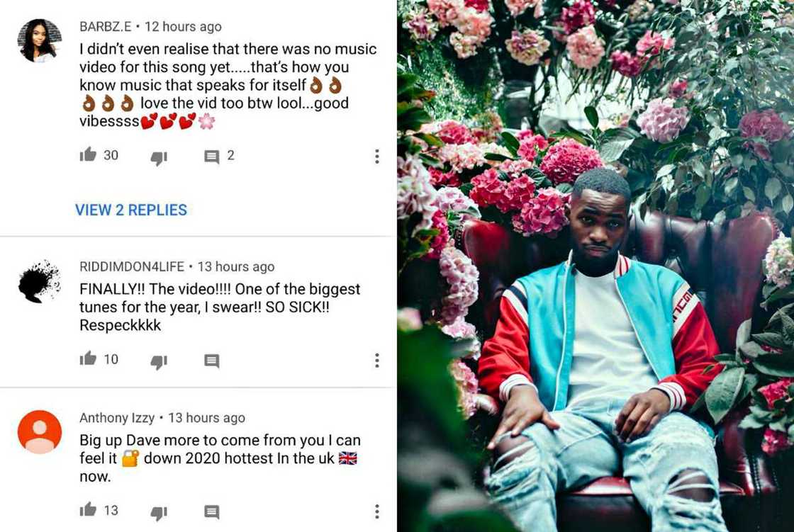Open more options for Anthony Izzy's comment

(x=376, y=511)
